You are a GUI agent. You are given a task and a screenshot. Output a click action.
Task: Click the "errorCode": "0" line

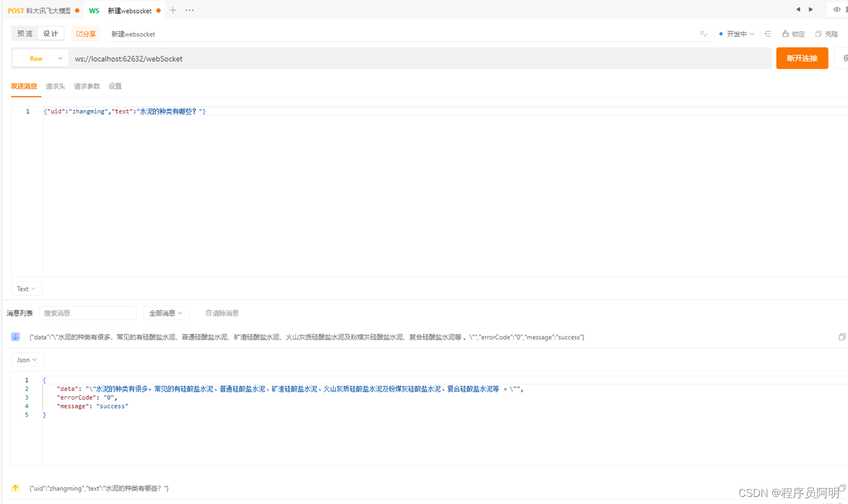87,398
